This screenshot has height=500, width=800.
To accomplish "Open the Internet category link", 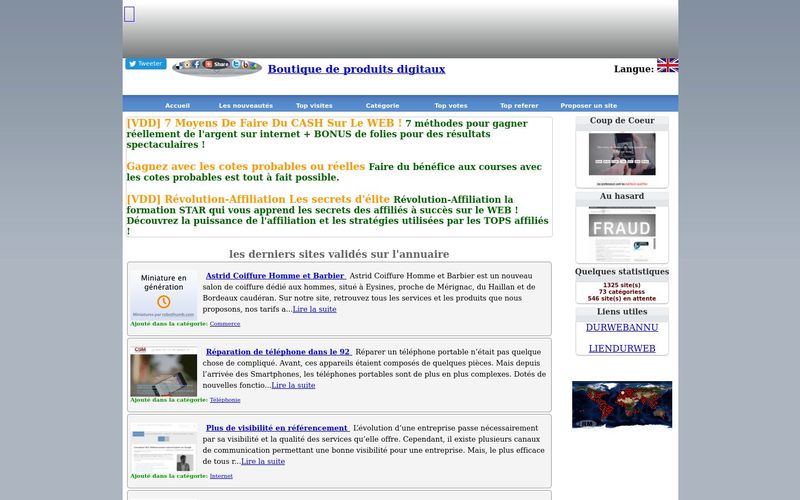I will (x=221, y=476).
